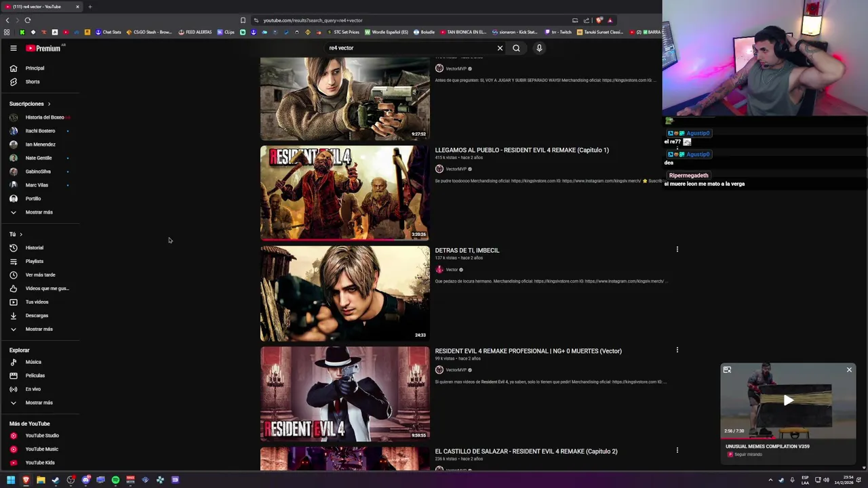Open DETRAS DE TI, IMBECIL thumbnail
868x488 pixels.
[344, 293]
